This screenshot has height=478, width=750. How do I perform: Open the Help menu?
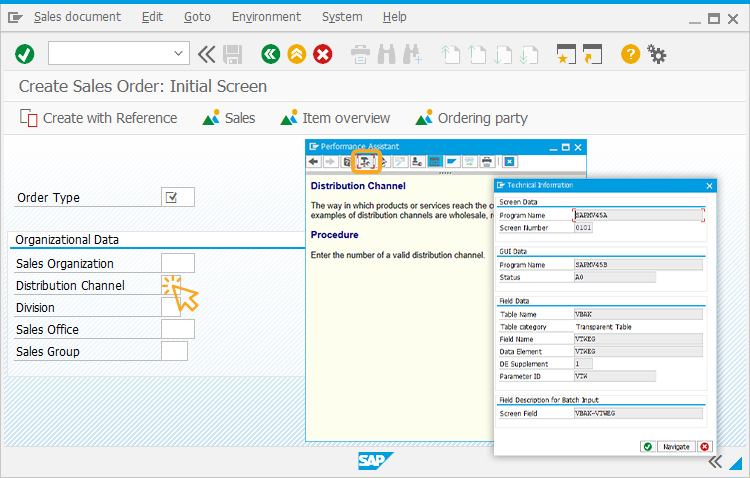click(x=395, y=17)
